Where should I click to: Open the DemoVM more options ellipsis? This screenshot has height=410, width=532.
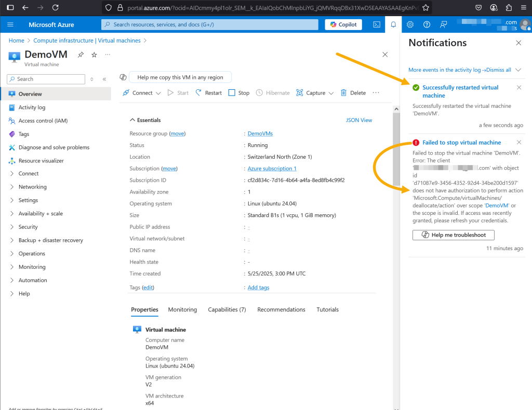(108, 54)
